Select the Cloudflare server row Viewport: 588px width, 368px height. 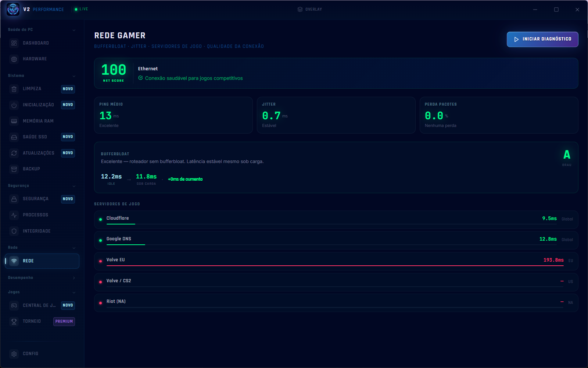[336, 220]
